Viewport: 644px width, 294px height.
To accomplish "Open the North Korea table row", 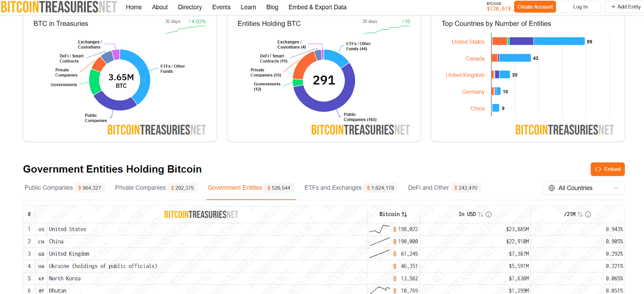I will pyautogui.click(x=324, y=278).
